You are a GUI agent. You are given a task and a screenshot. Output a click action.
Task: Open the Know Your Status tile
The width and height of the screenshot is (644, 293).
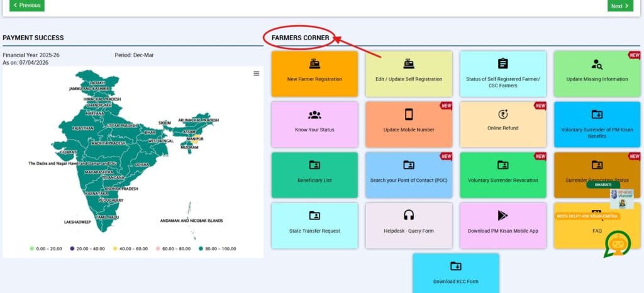click(314, 124)
